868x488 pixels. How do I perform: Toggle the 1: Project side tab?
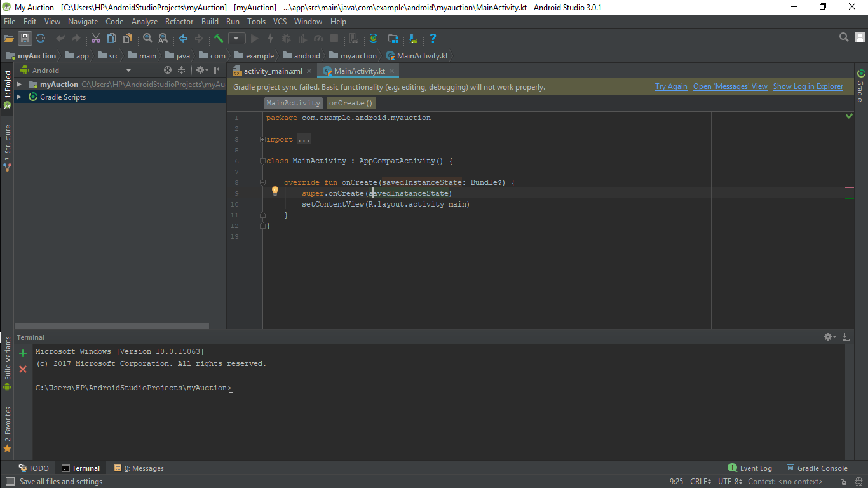coord(7,90)
